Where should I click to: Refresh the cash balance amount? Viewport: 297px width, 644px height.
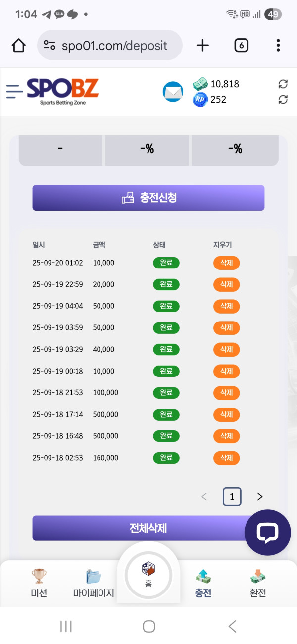pos(283,84)
